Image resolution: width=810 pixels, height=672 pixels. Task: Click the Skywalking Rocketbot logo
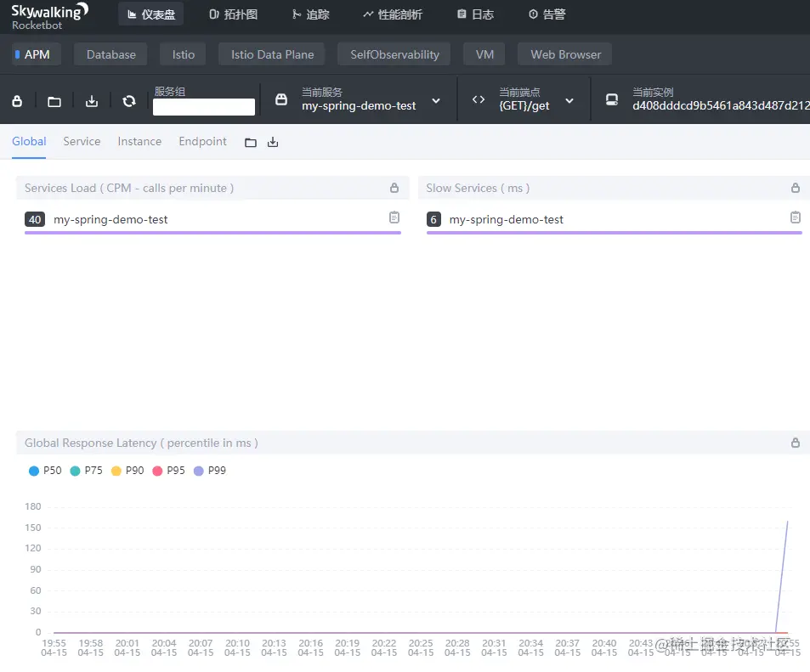pyautogui.click(x=49, y=16)
